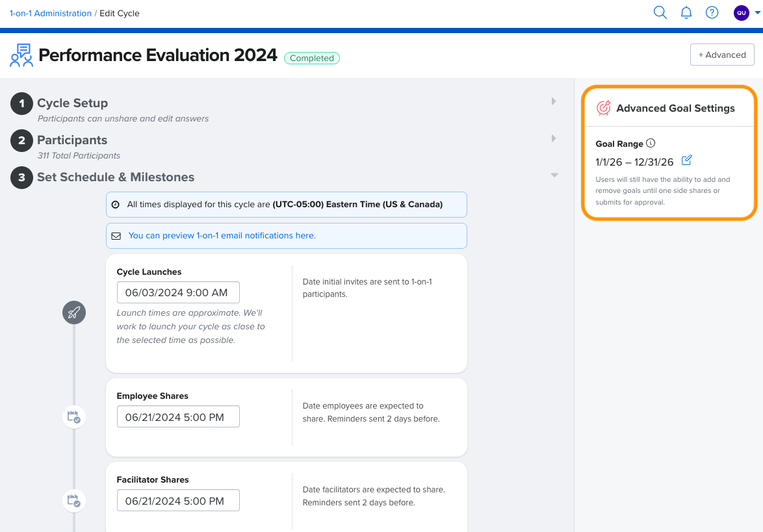Click the rocket launch timeline icon
The width and height of the screenshot is (763, 532).
pyautogui.click(x=74, y=313)
